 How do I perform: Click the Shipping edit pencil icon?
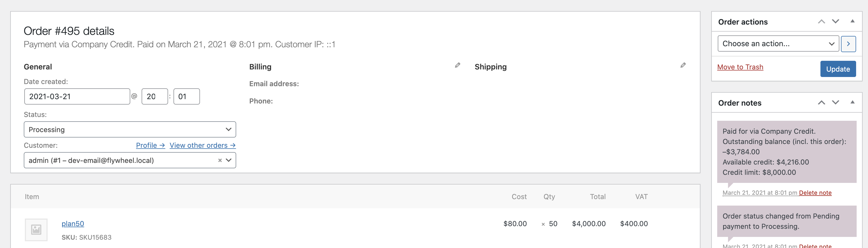point(683,65)
